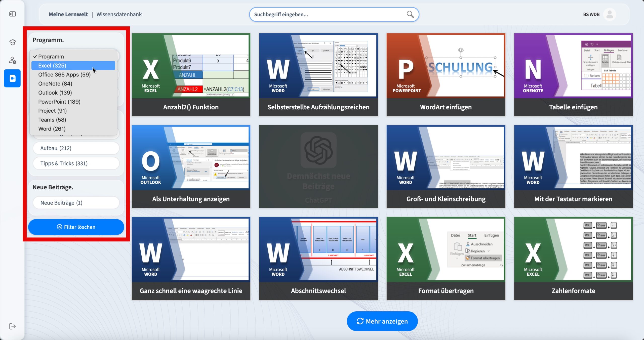644x340 pixels.
Task: Open the Format übertragen Excel card
Action: pos(446,258)
